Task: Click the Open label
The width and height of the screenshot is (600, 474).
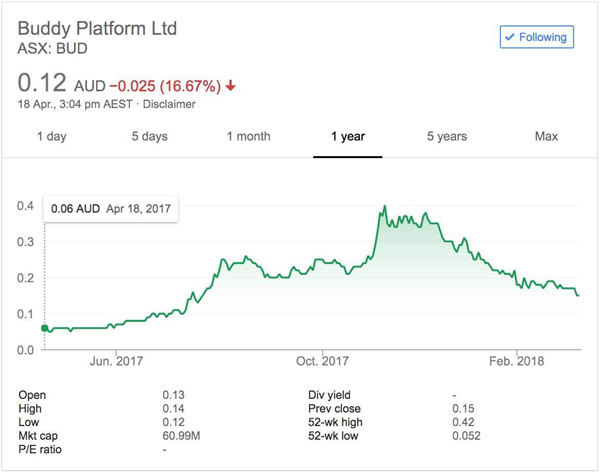Action: coord(32,395)
